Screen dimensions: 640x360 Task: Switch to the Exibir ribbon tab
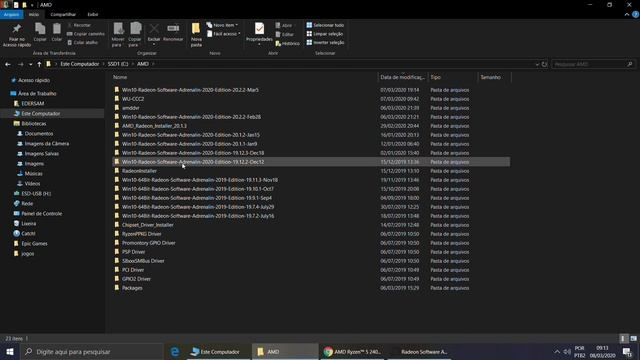pos(93,14)
